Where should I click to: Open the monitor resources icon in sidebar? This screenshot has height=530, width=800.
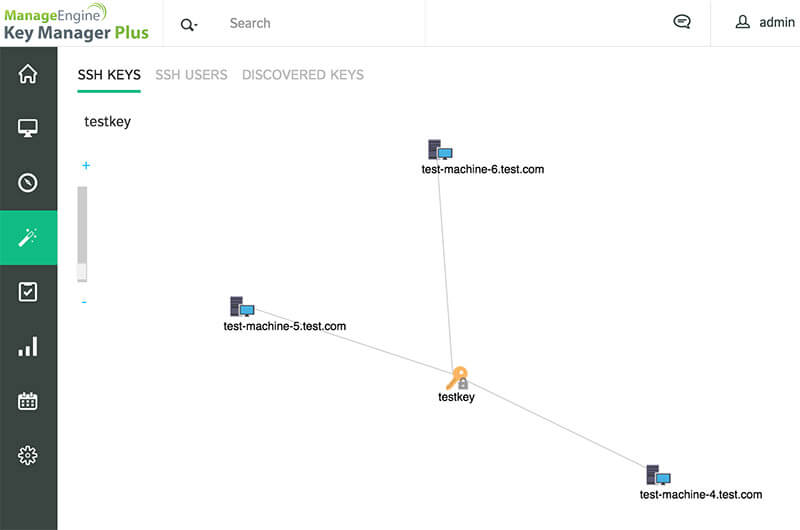(28, 128)
